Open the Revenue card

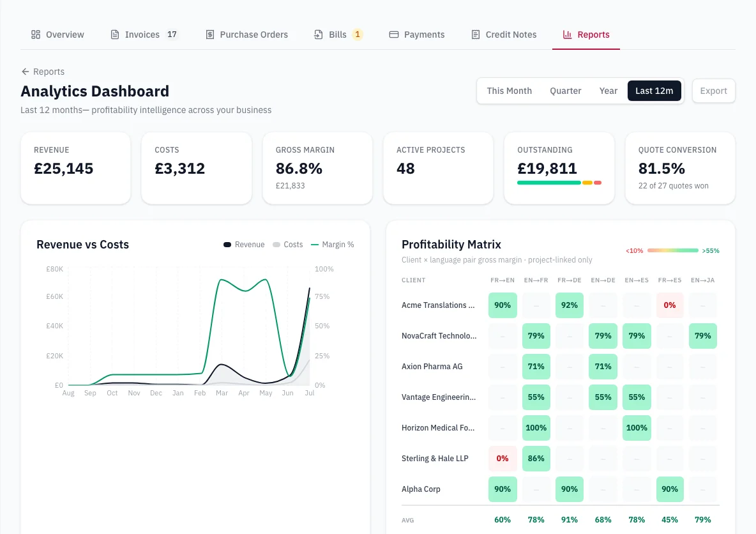tap(76, 169)
